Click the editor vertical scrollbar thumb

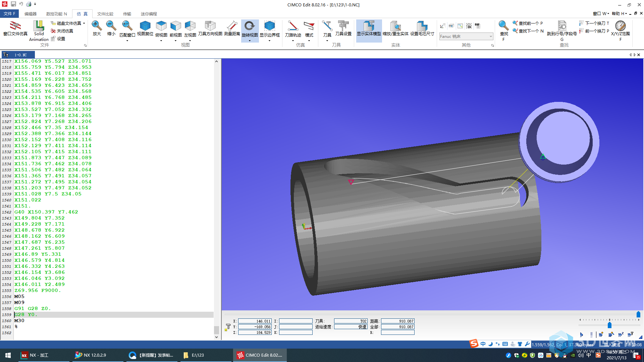(x=216, y=330)
